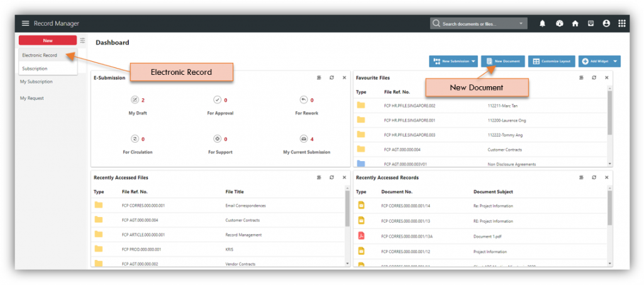The image size is (644, 285).
Task: Expand the New Submission dropdown
Action: pos(474,61)
